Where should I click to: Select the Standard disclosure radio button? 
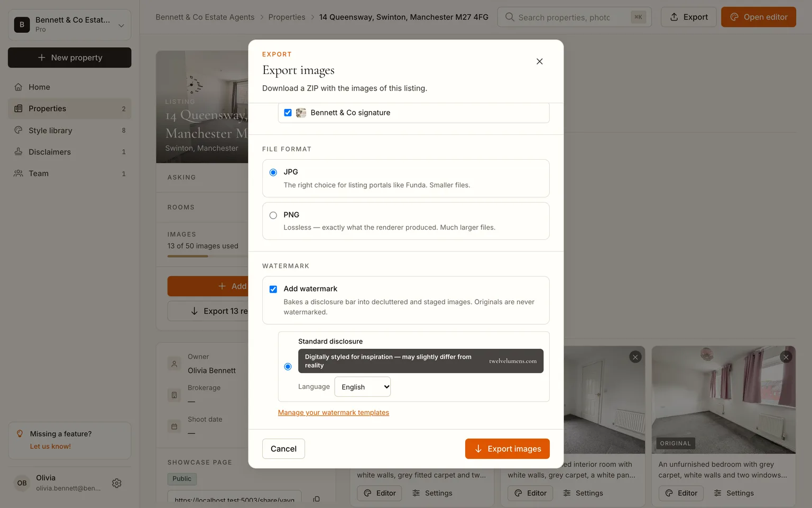coord(288,366)
